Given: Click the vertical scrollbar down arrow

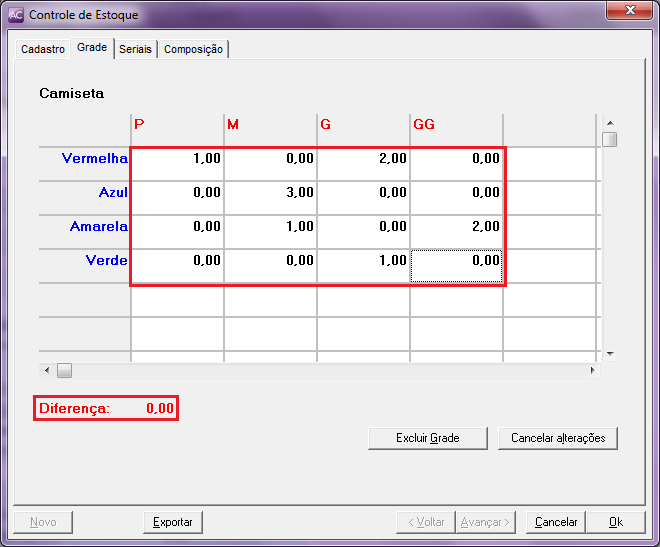Looking at the screenshot, I should [609, 354].
